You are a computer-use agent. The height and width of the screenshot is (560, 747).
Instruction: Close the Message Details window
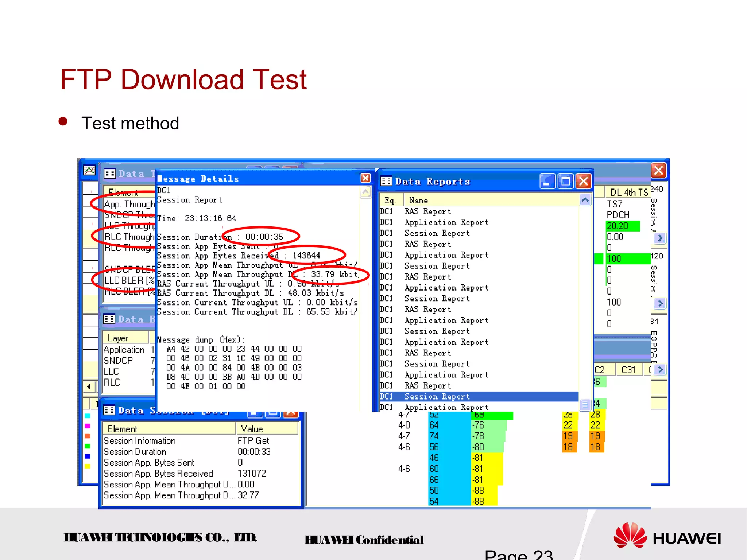pyautogui.click(x=365, y=178)
